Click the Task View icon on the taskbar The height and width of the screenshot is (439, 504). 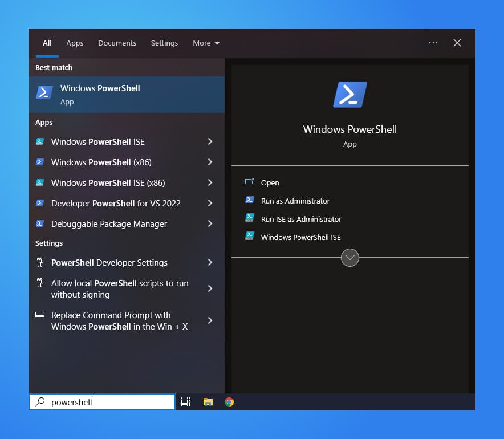point(185,401)
